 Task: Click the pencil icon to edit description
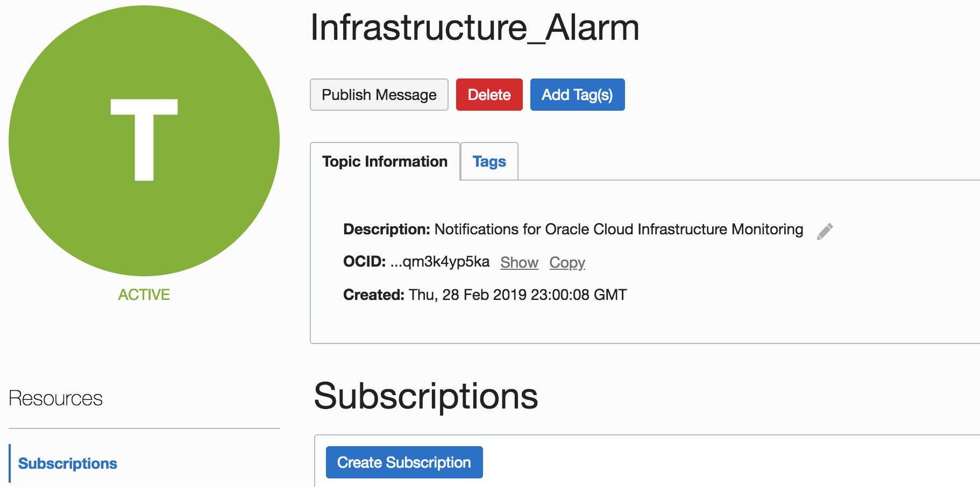(825, 231)
